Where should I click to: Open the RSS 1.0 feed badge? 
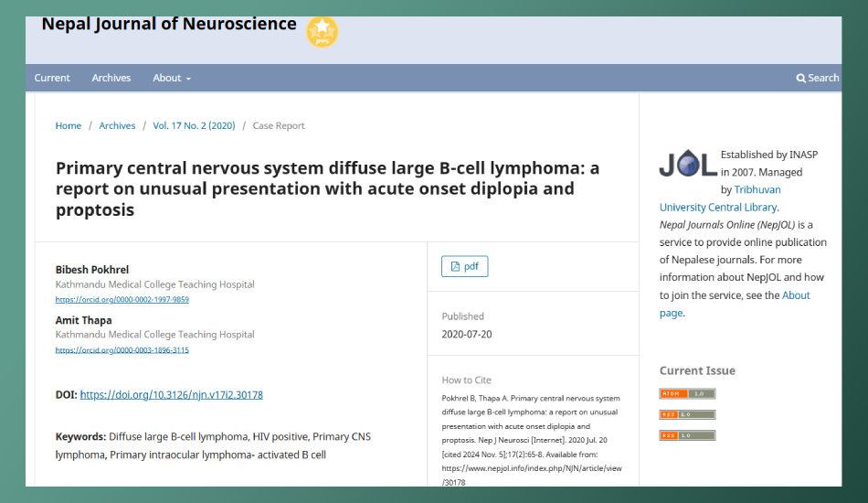[x=687, y=435]
